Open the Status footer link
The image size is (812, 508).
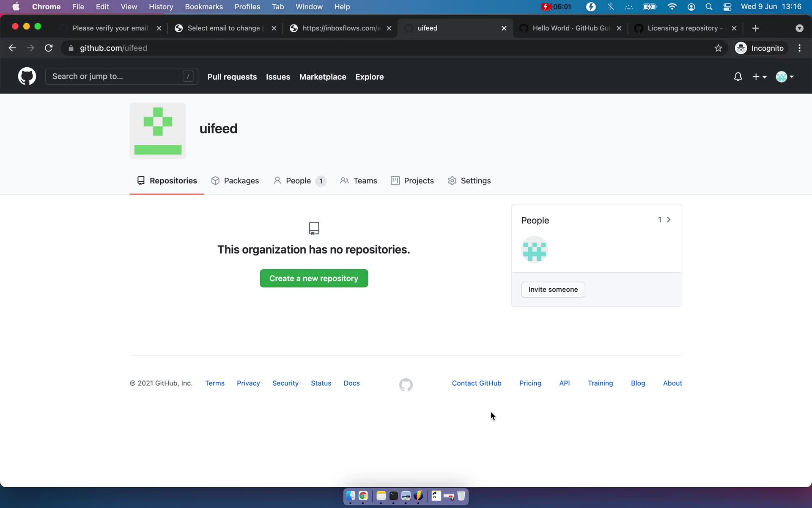point(321,383)
